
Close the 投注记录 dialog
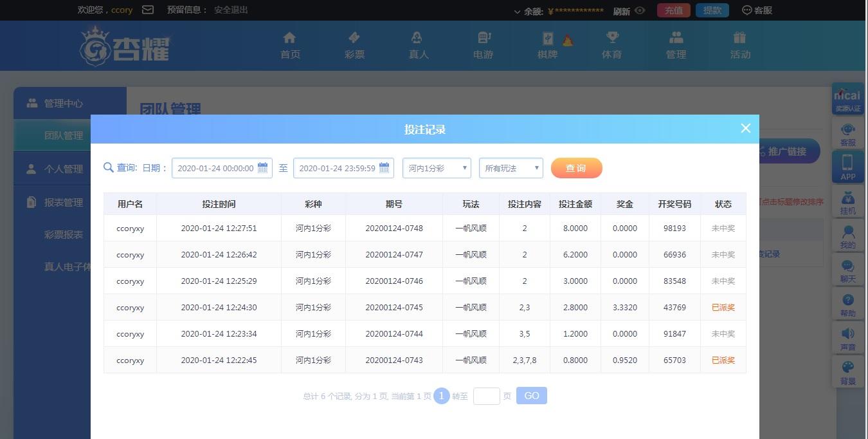(745, 128)
